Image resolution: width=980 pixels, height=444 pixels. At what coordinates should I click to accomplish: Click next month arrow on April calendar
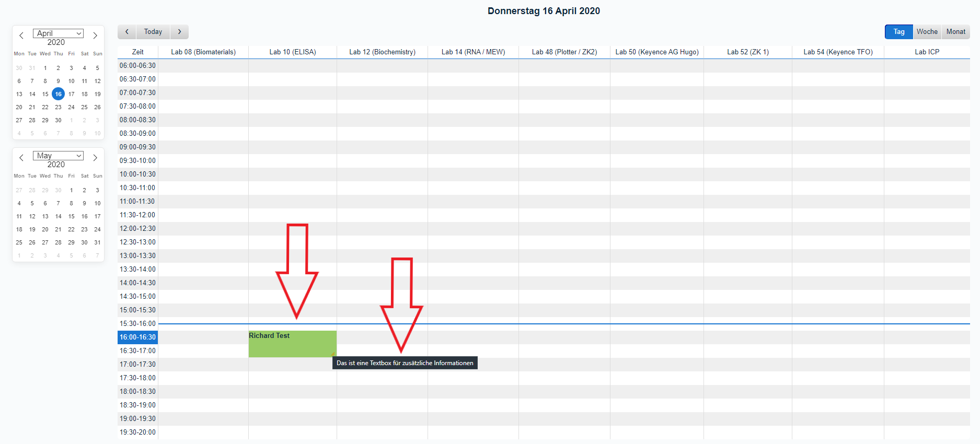(x=95, y=36)
